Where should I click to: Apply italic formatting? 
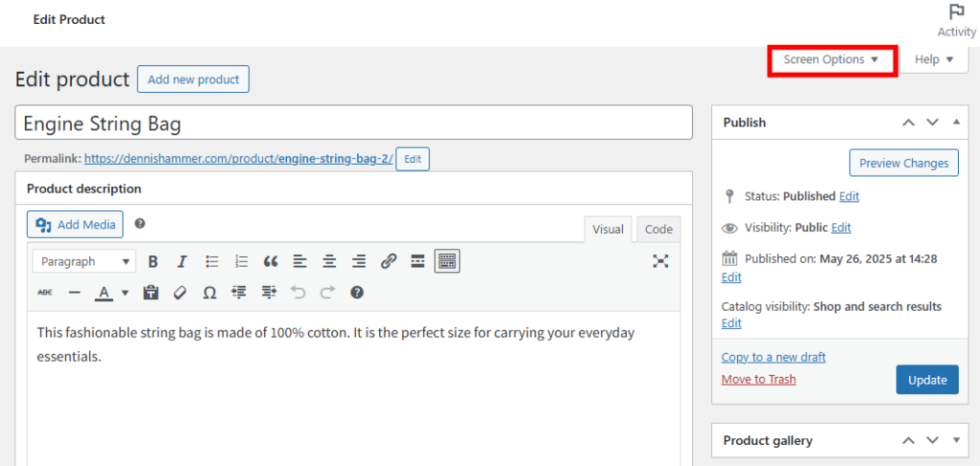click(x=182, y=261)
